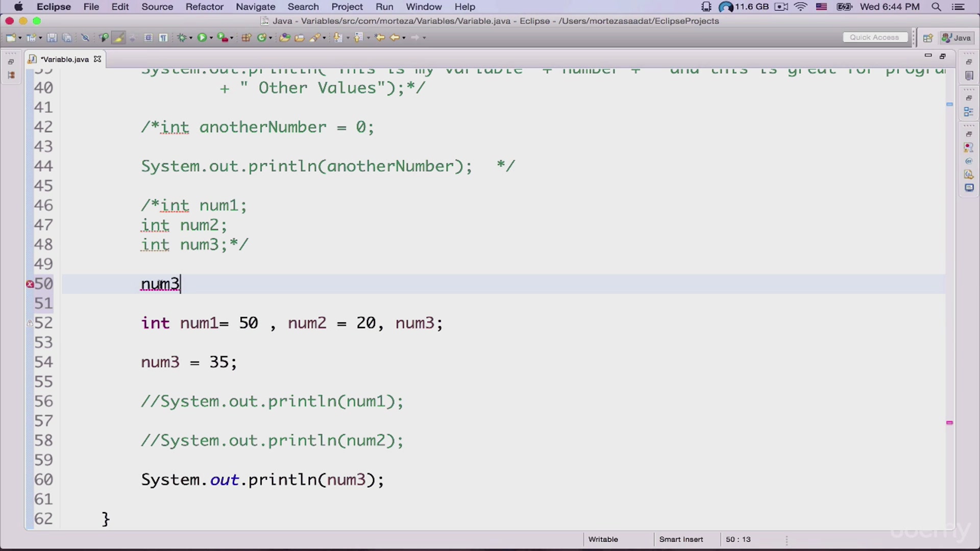Viewport: 980px width, 551px height.
Task: Expand the Back history dropdown
Action: coord(404,38)
